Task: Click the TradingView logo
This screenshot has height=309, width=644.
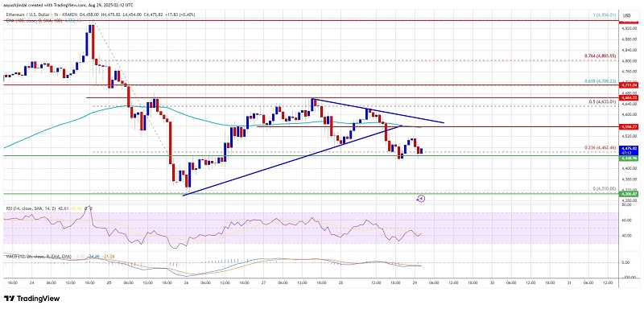Action: pos(32,299)
